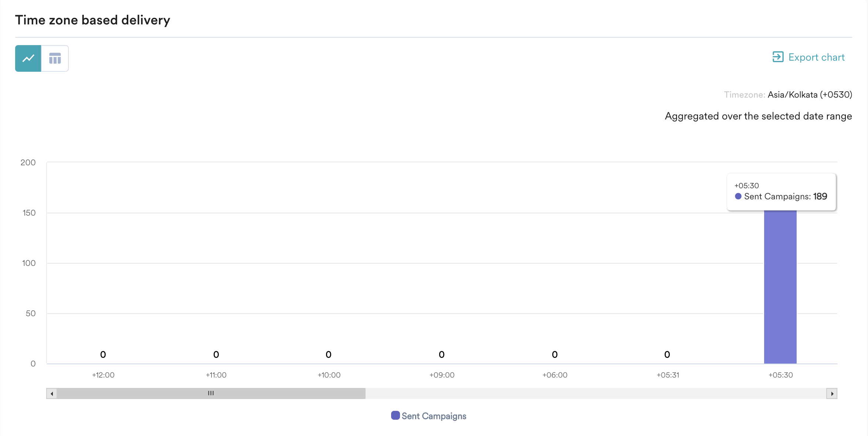
Task: Click the empty scrollbar track area
Action: [591, 393]
